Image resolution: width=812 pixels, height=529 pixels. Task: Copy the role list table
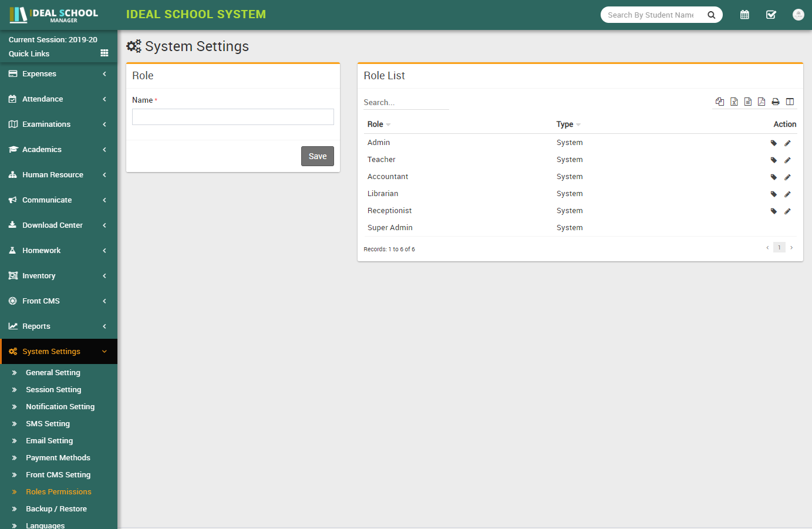pyautogui.click(x=720, y=102)
